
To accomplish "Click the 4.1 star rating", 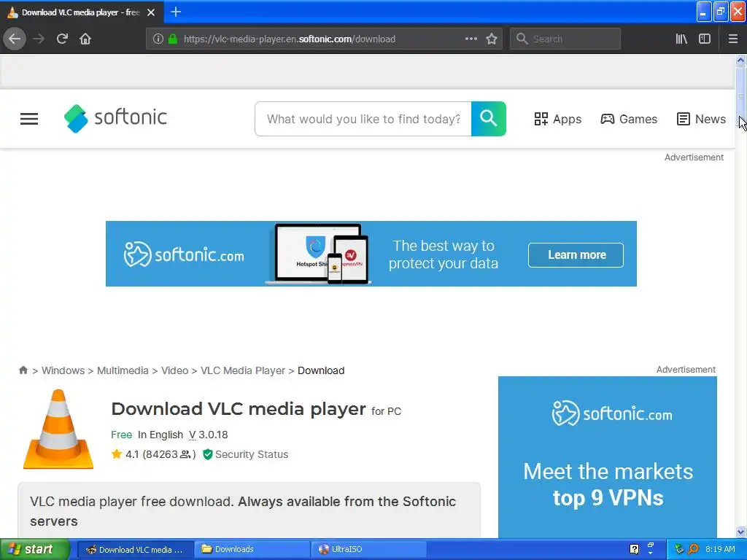I will click(153, 454).
